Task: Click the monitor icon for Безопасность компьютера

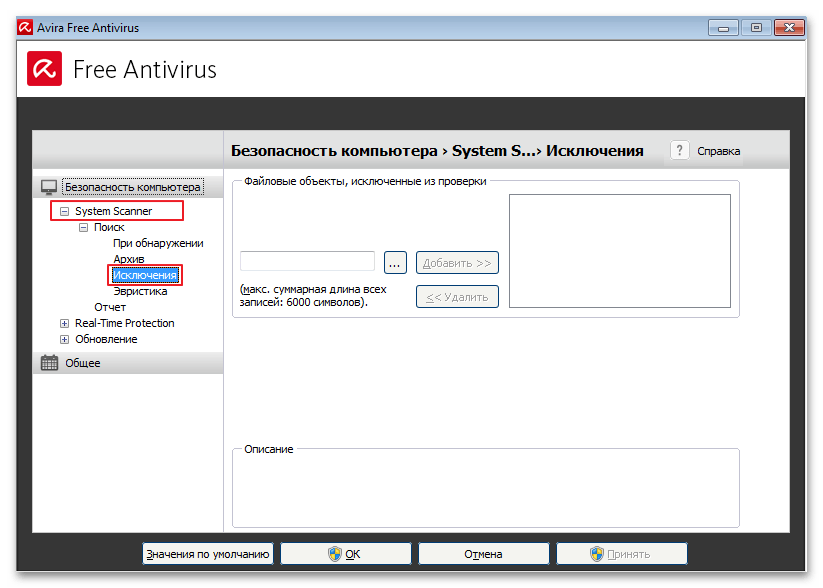Action: [x=49, y=187]
